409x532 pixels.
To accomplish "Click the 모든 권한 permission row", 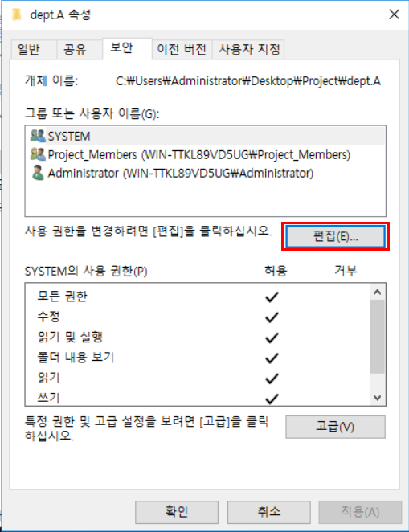I will [x=198, y=297].
